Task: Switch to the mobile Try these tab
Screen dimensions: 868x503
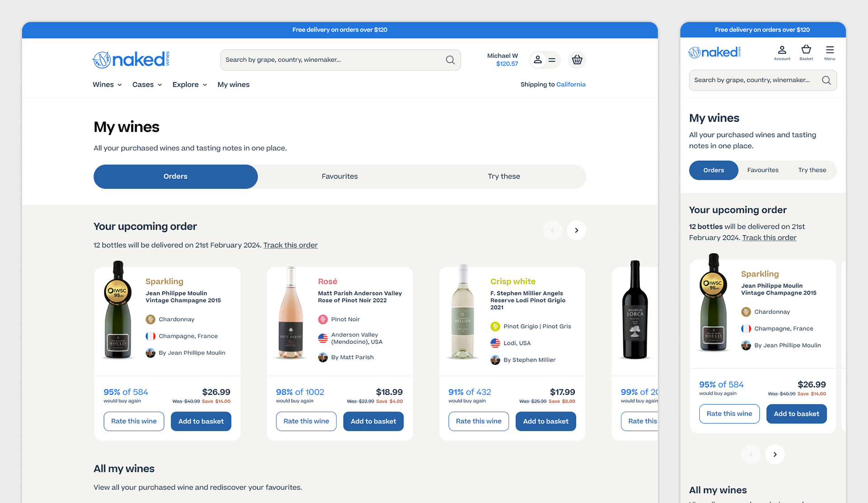Action: click(x=812, y=170)
